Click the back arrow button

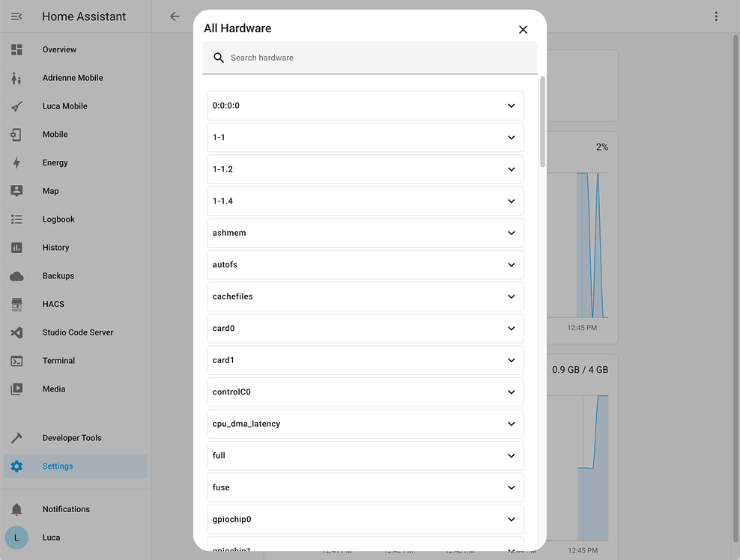point(175,16)
